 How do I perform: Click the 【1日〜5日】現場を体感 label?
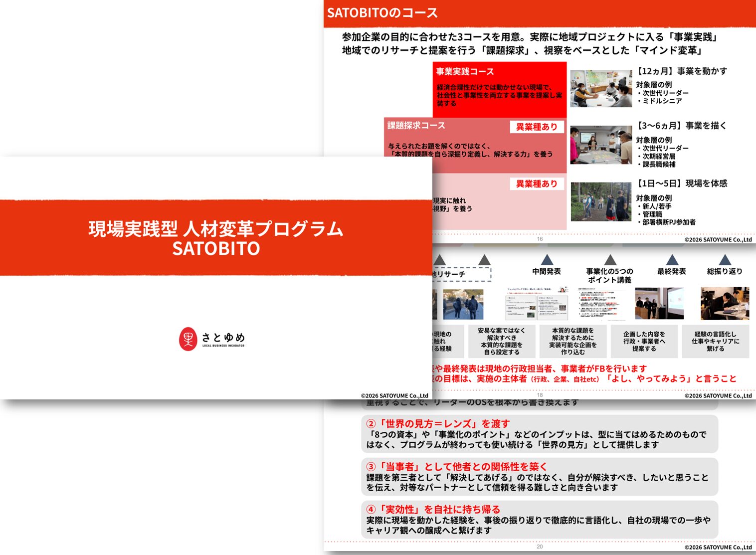pos(681,184)
